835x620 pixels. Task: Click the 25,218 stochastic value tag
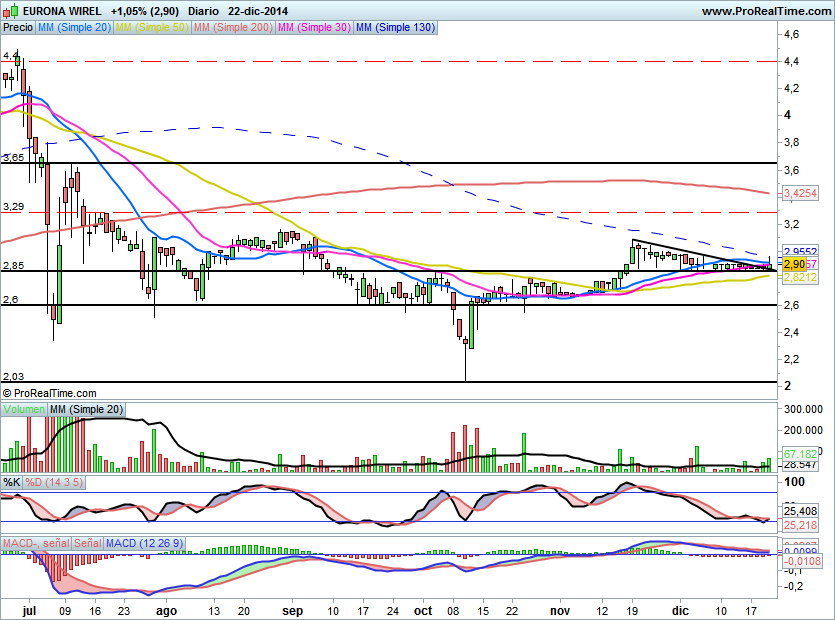coord(800,525)
